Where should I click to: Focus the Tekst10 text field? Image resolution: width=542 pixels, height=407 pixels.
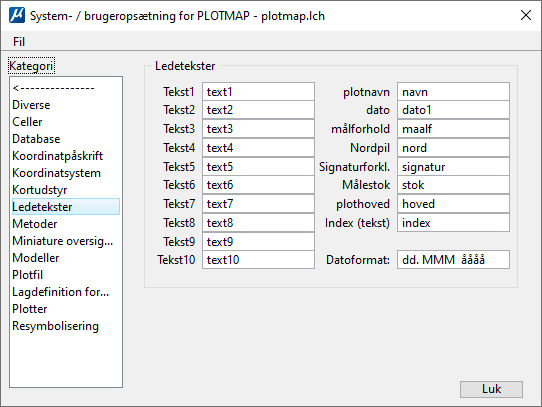pos(258,260)
